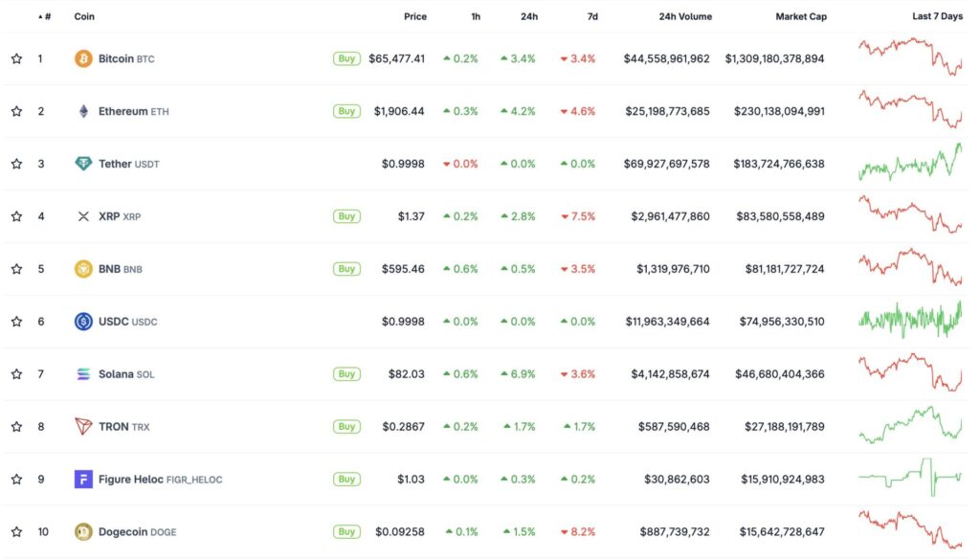Select the Ethereum ETH logo icon
Screen dimensions: 980x560
pyautogui.click(x=84, y=110)
